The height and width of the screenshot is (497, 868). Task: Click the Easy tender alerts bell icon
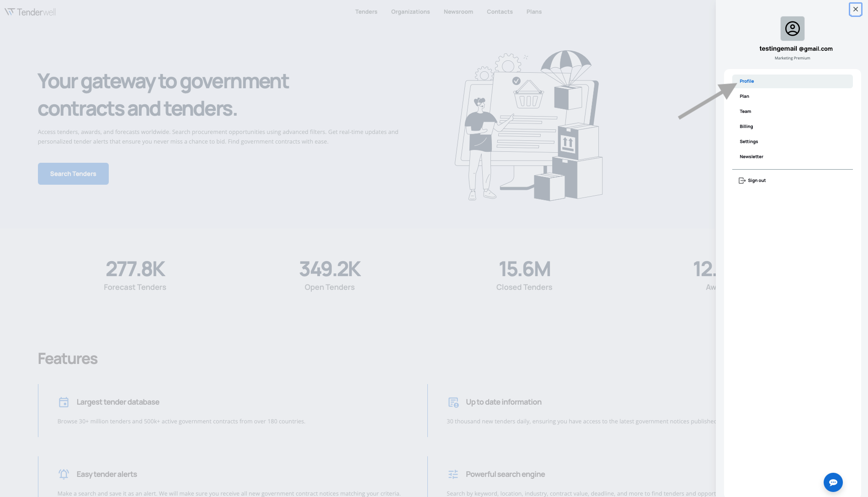coord(64,474)
